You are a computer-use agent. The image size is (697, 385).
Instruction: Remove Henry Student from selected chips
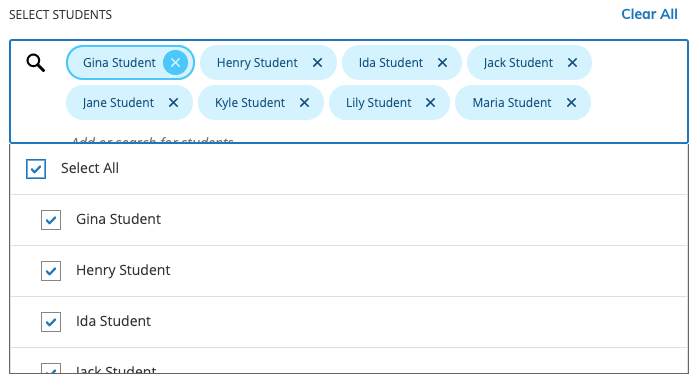click(317, 63)
